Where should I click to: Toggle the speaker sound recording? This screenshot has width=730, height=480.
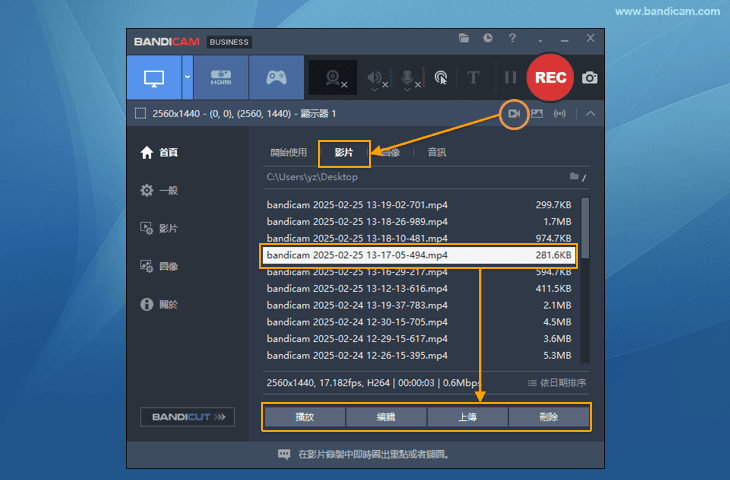(x=376, y=78)
